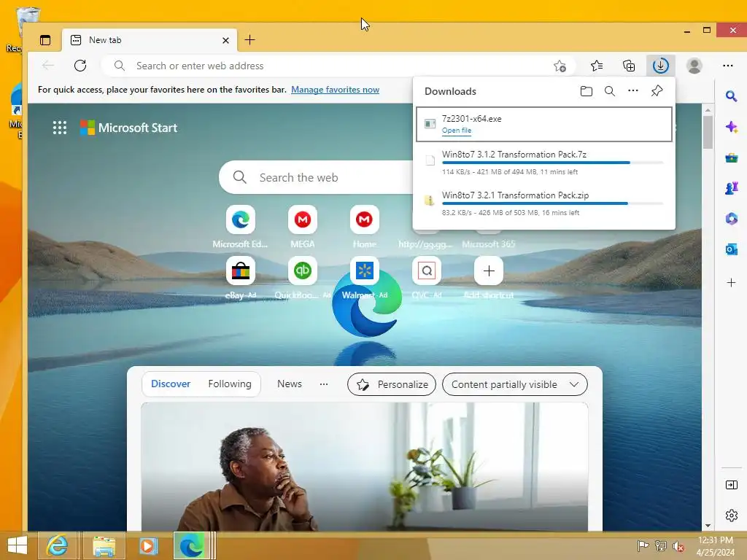The image size is (747, 560).
Task: Open the Favorites list icon
Action: coord(597,66)
